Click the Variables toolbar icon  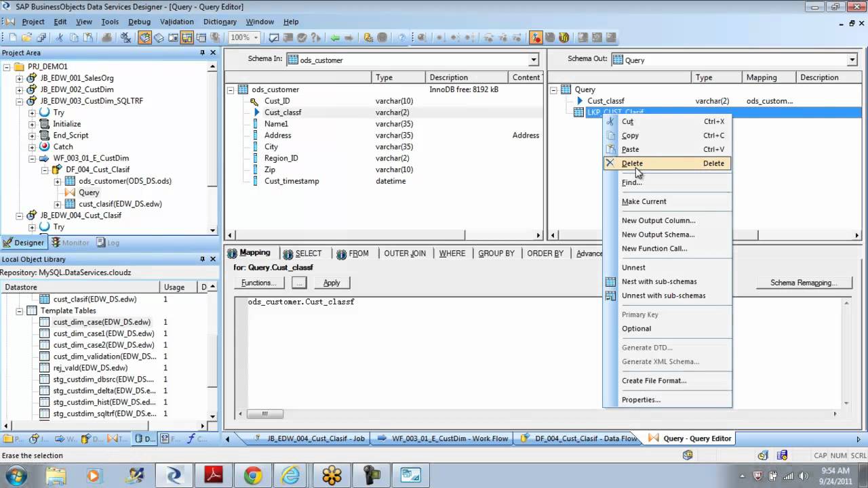[x=173, y=38]
